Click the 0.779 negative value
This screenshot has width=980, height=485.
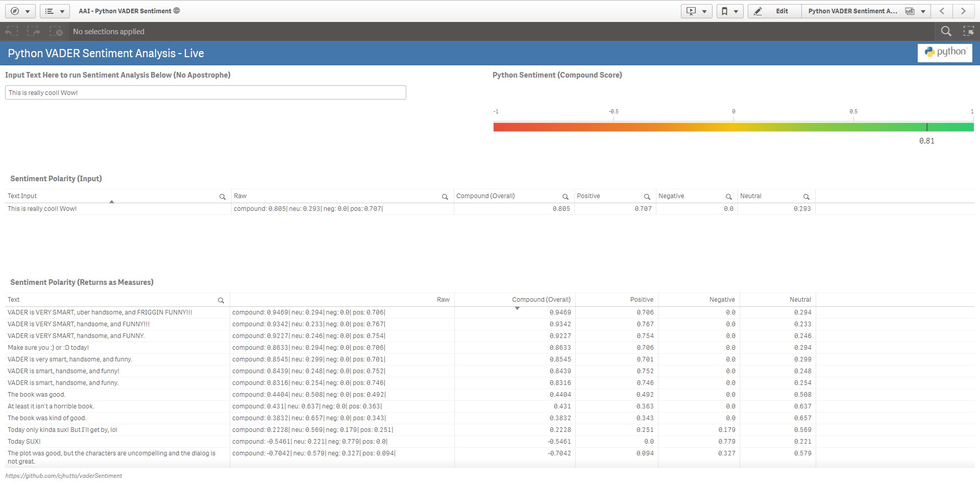(x=726, y=442)
